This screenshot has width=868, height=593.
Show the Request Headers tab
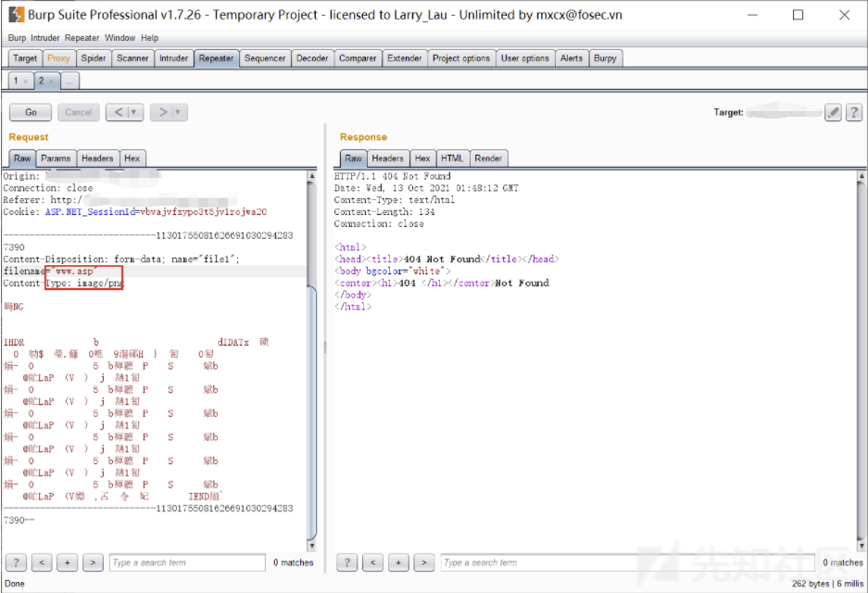[x=97, y=158]
